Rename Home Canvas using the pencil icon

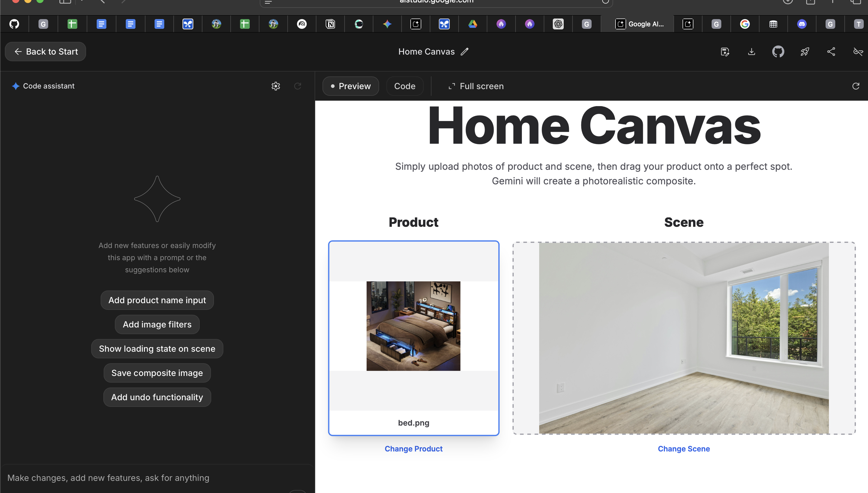[465, 52]
